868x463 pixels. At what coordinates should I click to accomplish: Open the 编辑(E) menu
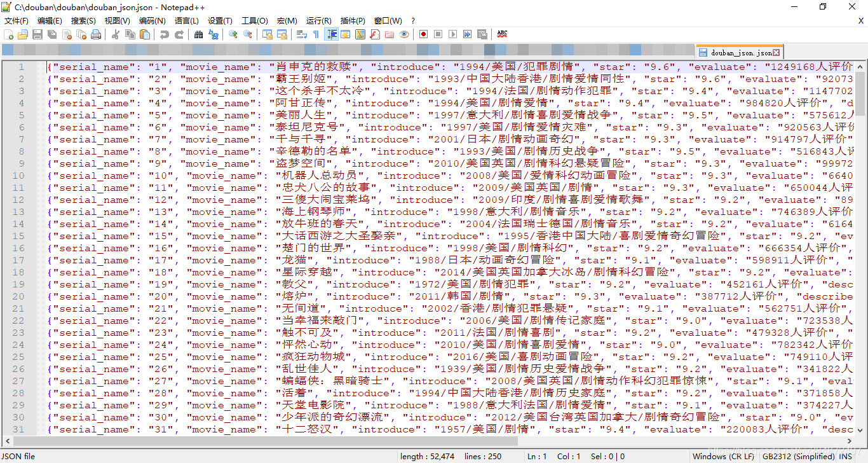point(50,21)
